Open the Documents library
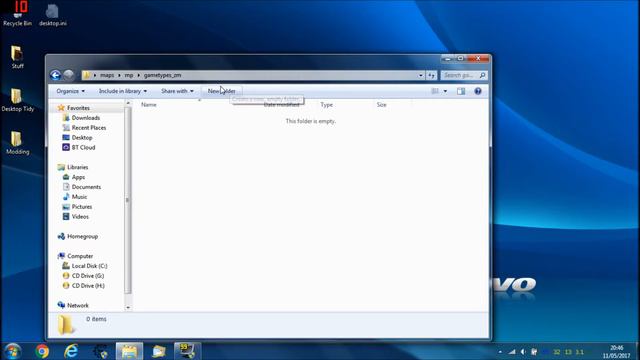640x360 pixels. [x=86, y=187]
